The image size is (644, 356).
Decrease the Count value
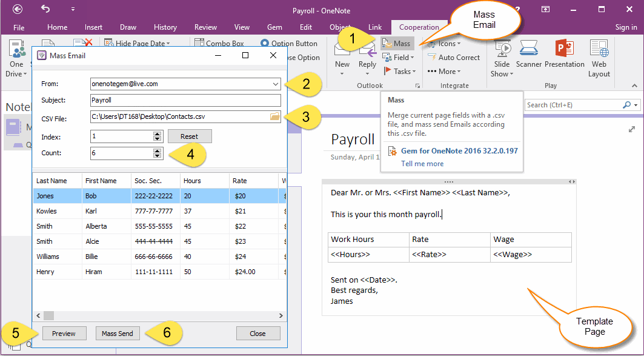pos(158,156)
